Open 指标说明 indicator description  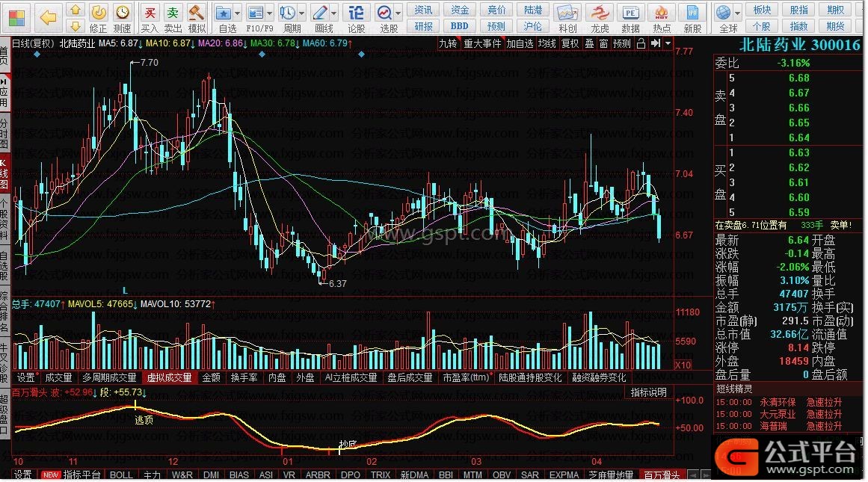(649, 392)
